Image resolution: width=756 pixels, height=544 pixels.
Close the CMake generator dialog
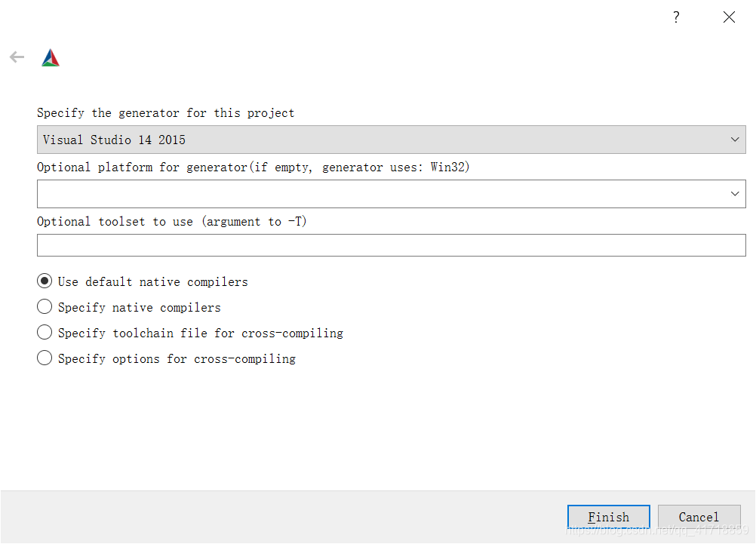tap(728, 17)
